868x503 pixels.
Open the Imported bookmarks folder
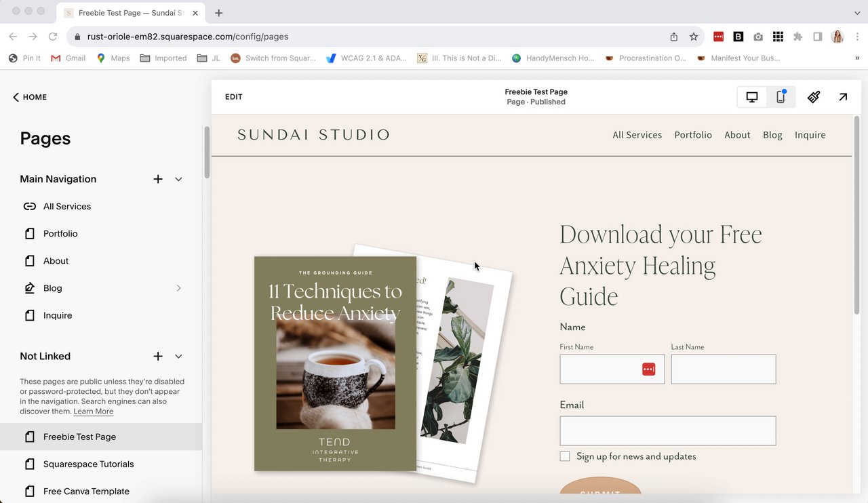pos(163,58)
